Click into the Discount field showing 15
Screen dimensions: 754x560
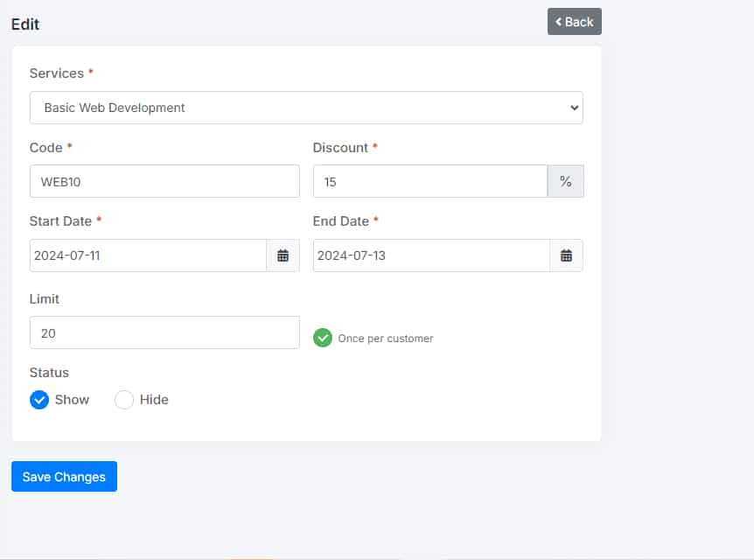pyautogui.click(x=429, y=182)
